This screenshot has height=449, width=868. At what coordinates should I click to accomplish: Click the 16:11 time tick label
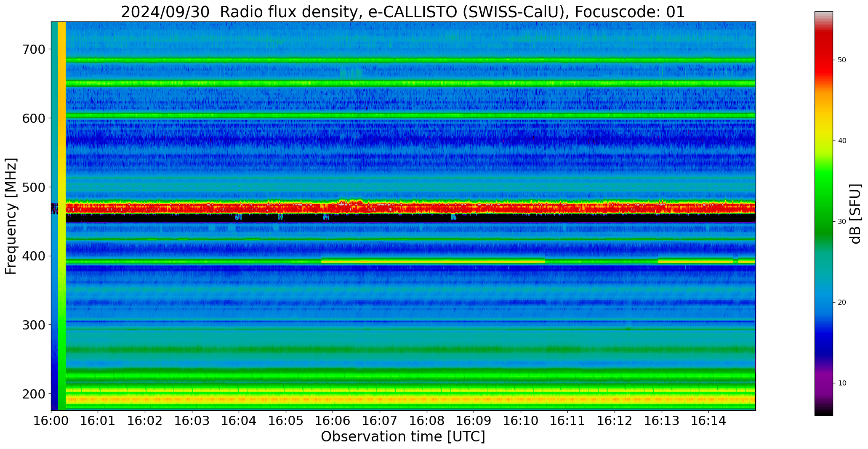click(x=568, y=420)
